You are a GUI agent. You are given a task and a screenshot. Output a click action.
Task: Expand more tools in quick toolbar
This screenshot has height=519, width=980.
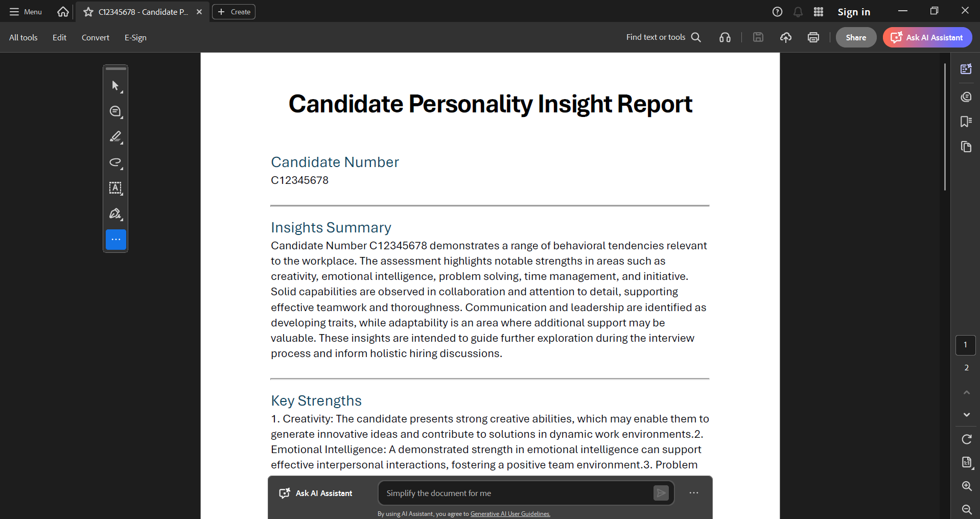(116, 240)
